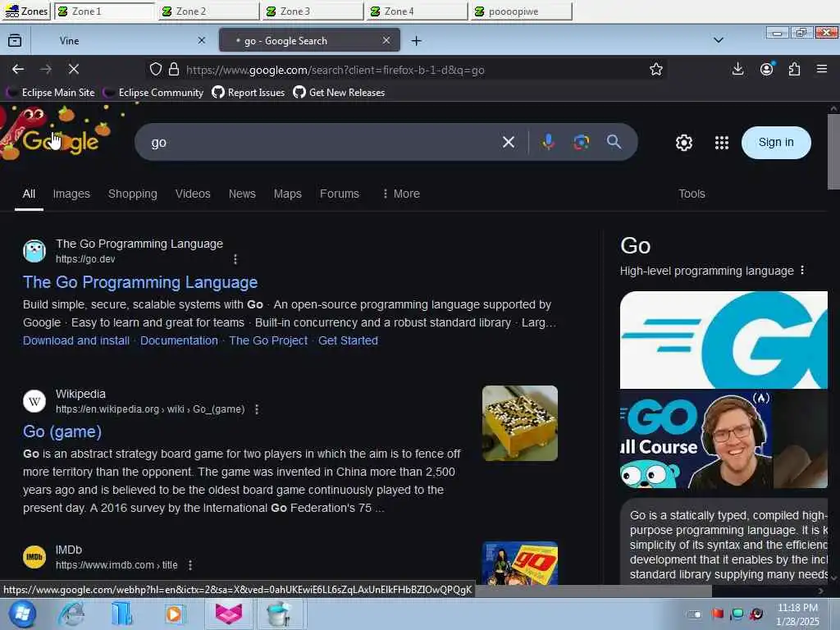The width and height of the screenshot is (840, 630).
Task: Click the browser back arrow
Action: pyautogui.click(x=18, y=69)
